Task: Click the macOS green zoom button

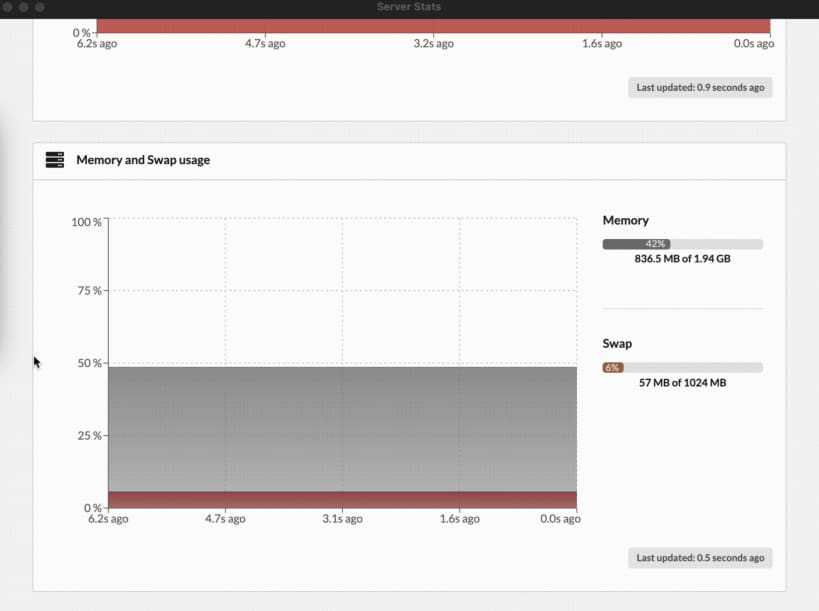Action: click(x=39, y=6)
